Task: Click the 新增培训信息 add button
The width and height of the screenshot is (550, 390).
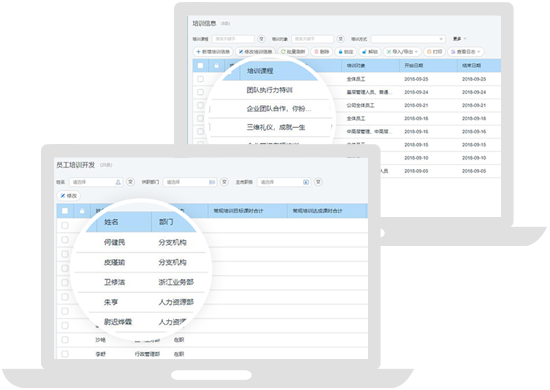Action: tap(213, 52)
